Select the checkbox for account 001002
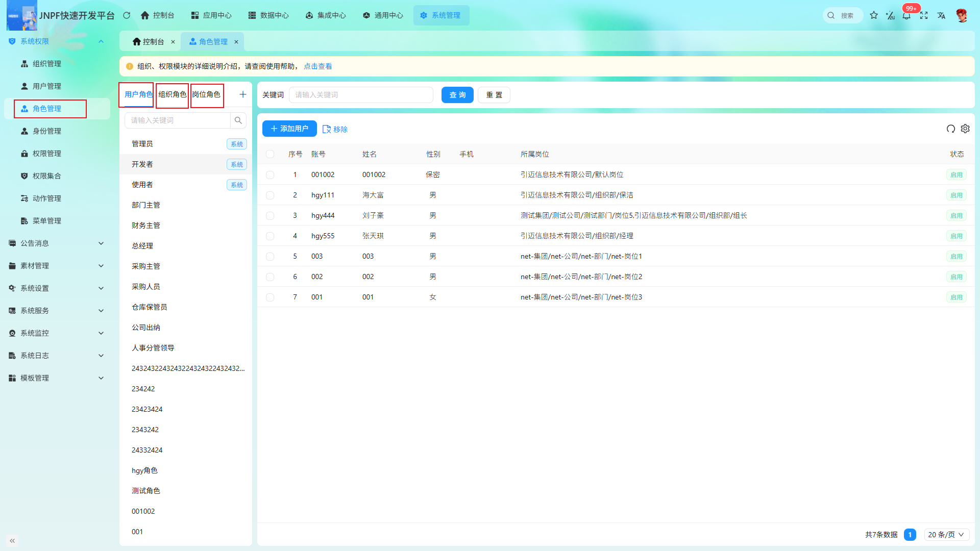The width and height of the screenshot is (980, 551). pos(270,175)
